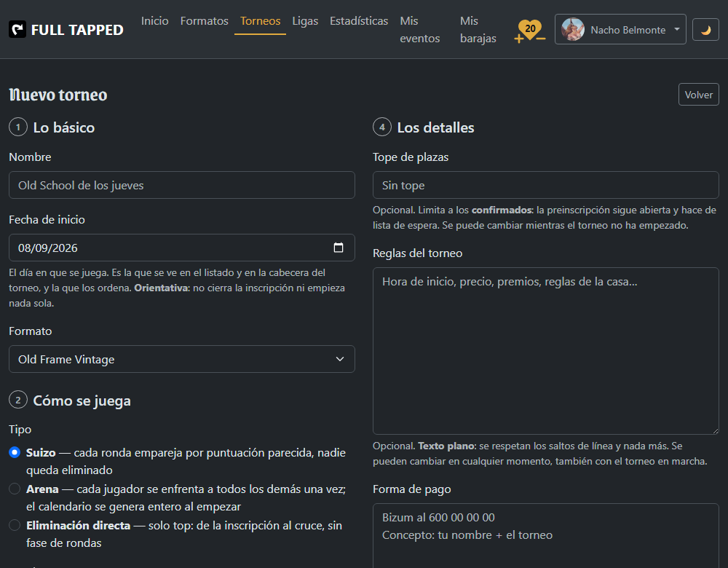
Task: Open Mis eventos
Action: coord(420,29)
